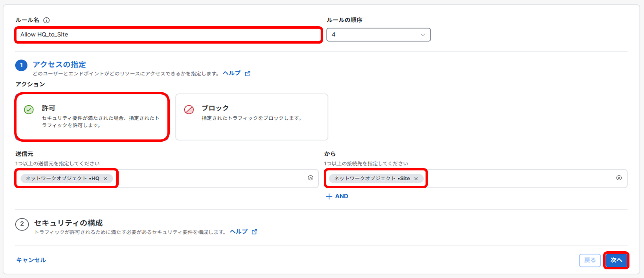Screen dimensions: 644x278
Task: Click the ルール名 text field
Action: point(168,35)
